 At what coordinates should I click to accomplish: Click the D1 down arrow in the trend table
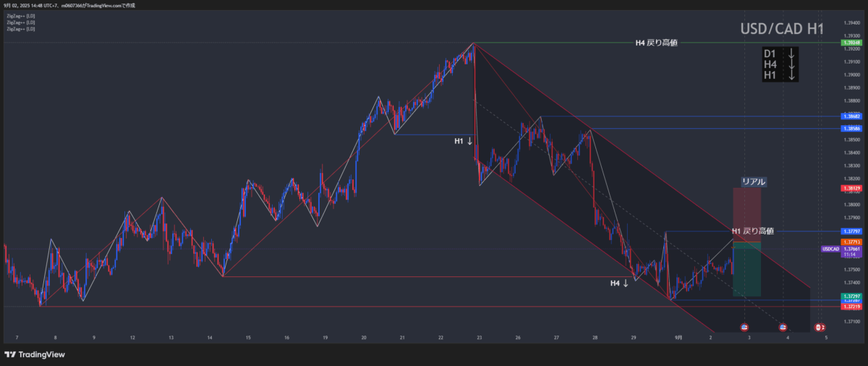[792, 54]
